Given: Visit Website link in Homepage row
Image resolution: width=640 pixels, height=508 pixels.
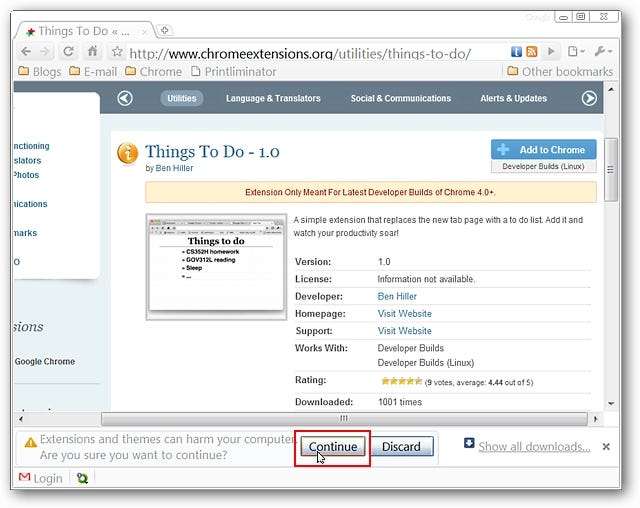Looking at the screenshot, I should (x=404, y=314).
